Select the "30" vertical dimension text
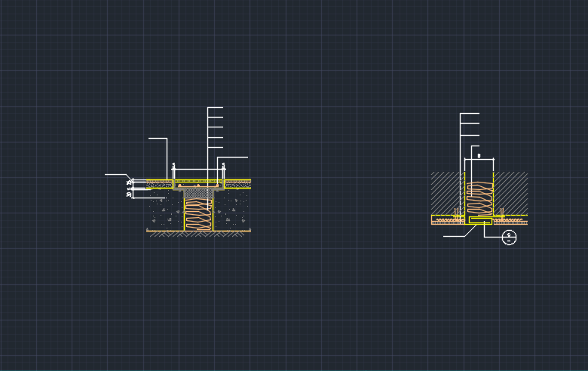Viewport: 588px width, 371px height. click(x=129, y=195)
